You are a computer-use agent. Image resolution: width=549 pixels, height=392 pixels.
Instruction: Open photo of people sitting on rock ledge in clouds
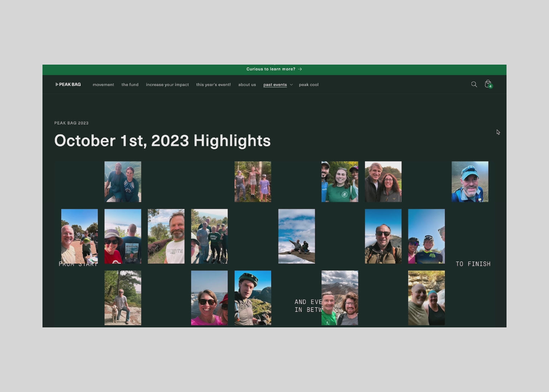(296, 236)
